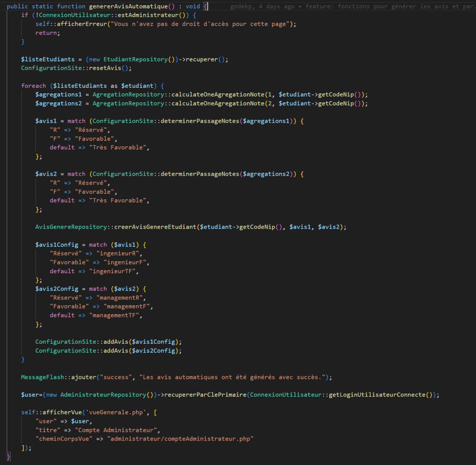Click the "managementR" string
Screen dimensions: 476x465
119,298
